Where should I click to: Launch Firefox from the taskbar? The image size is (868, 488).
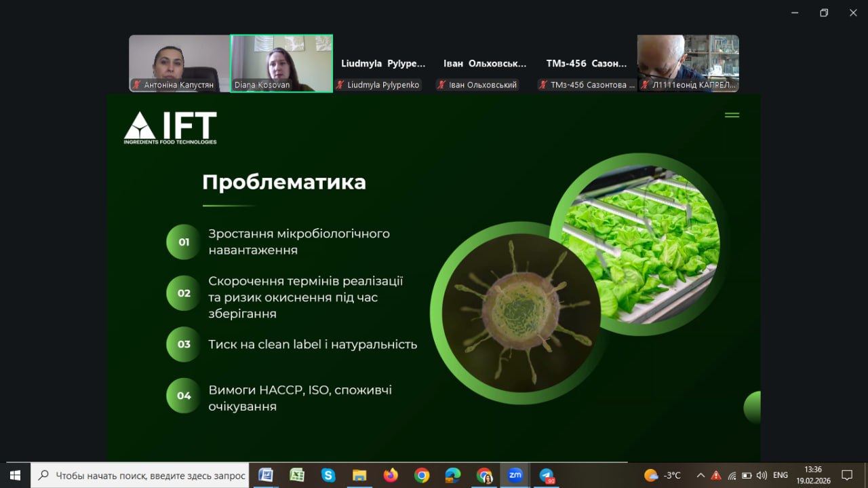click(x=391, y=475)
